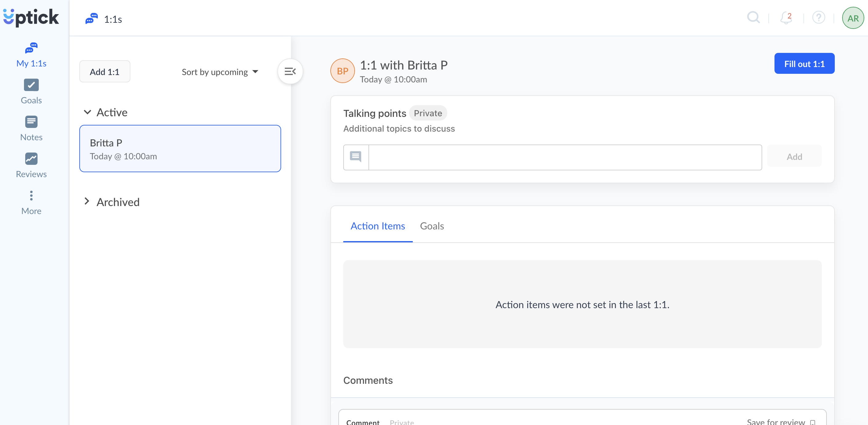Viewport: 868px width, 425px height.
Task: Toggle Save for review bookmark
Action: coord(813,422)
